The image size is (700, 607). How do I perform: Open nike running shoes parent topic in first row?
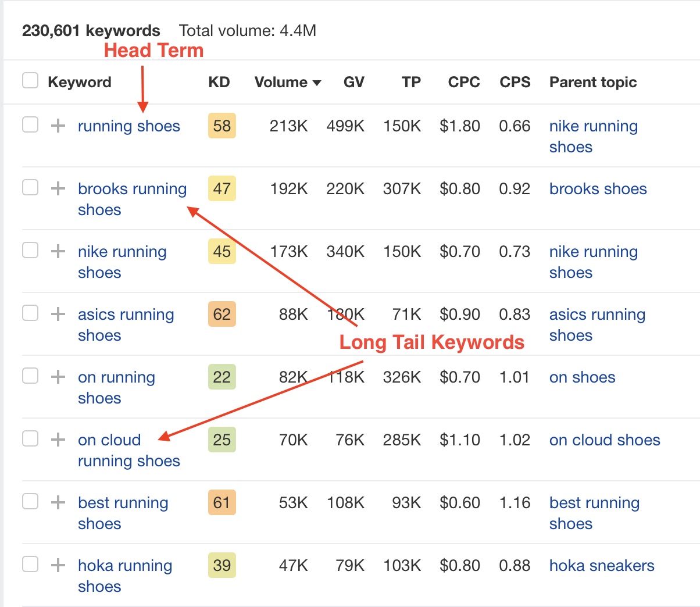(594, 137)
